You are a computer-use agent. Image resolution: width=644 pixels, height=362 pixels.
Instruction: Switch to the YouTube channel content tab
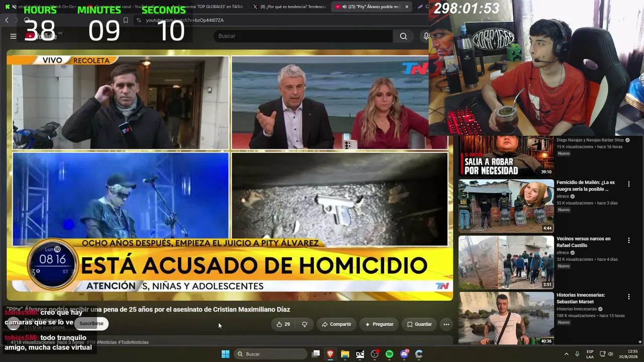coord(125,7)
